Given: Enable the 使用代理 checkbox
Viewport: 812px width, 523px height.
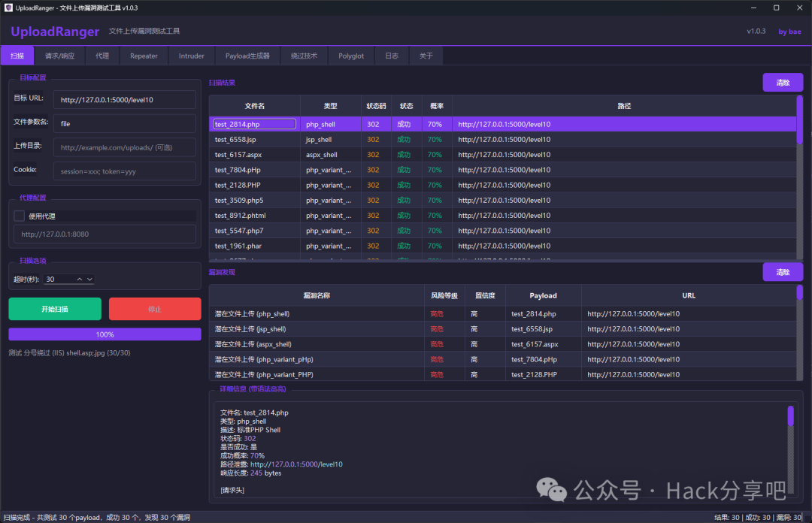Looking at the screenshot, I should tap(19, 216).
